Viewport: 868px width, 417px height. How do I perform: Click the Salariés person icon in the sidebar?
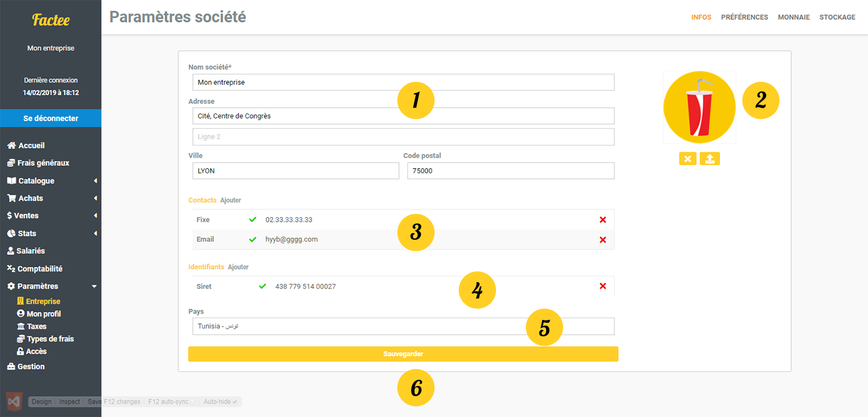[11, 251]
